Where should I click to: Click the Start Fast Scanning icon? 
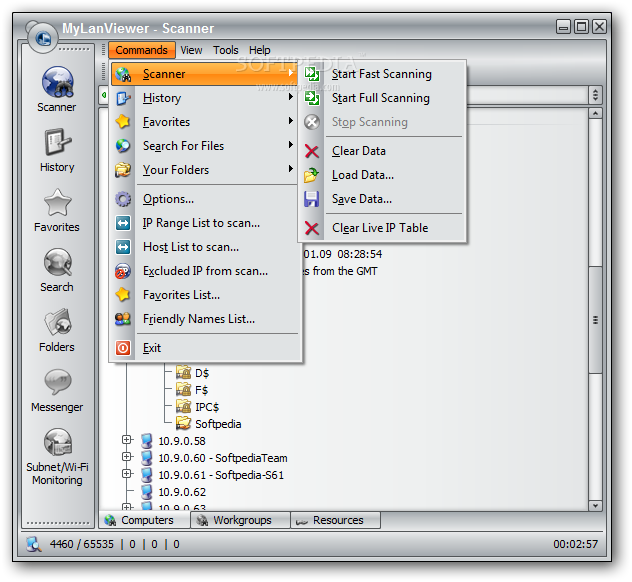pyautogui.click(x=312, y=74)
